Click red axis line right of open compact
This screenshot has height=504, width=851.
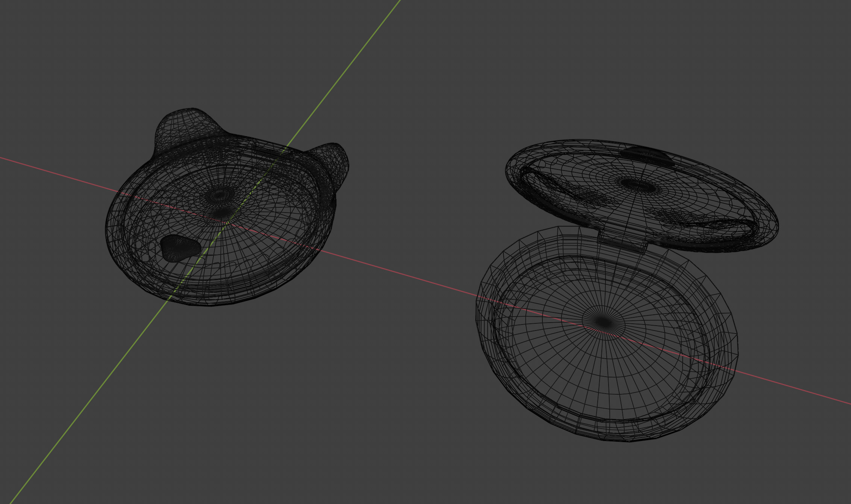(x=797, y=388)
